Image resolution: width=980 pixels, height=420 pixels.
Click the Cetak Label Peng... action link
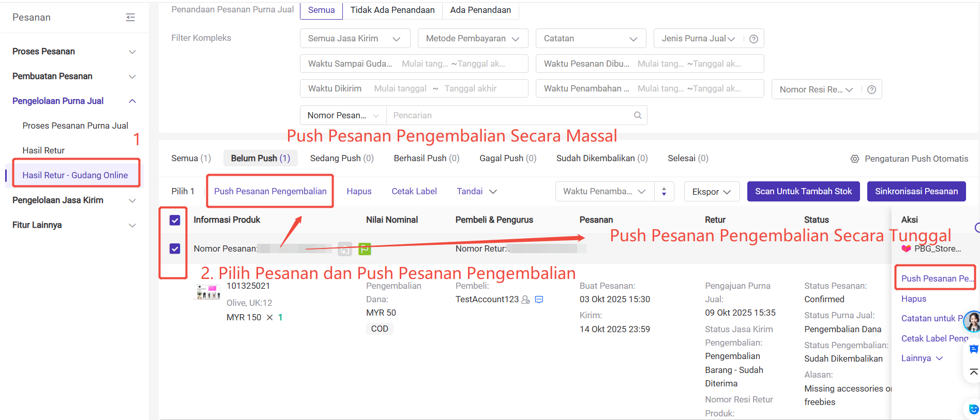(934, 338)
